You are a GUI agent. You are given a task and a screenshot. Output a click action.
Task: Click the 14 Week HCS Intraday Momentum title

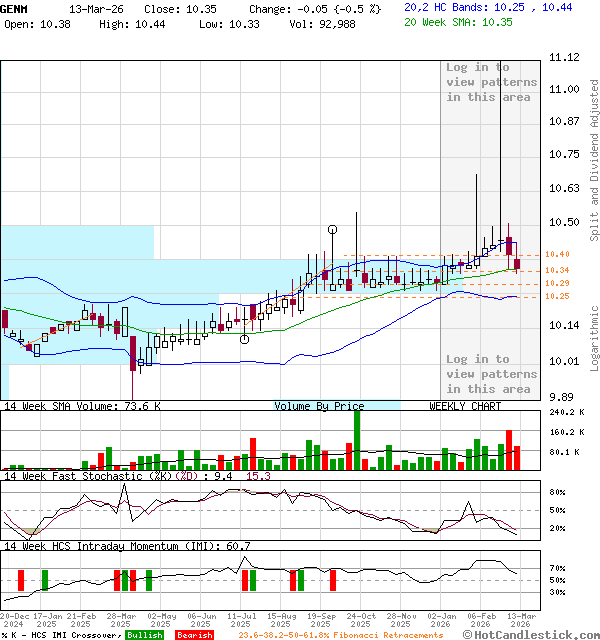click(127, 546)
